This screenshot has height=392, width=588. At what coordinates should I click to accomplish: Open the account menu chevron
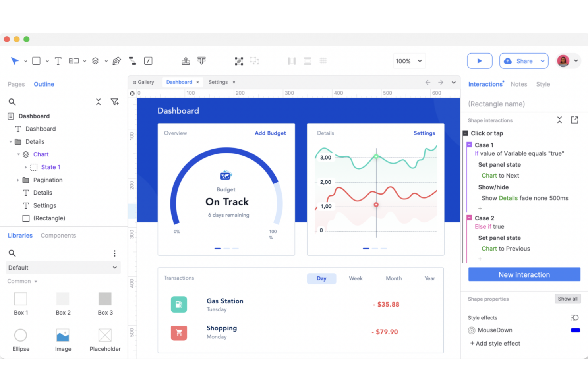coord(576,61)
